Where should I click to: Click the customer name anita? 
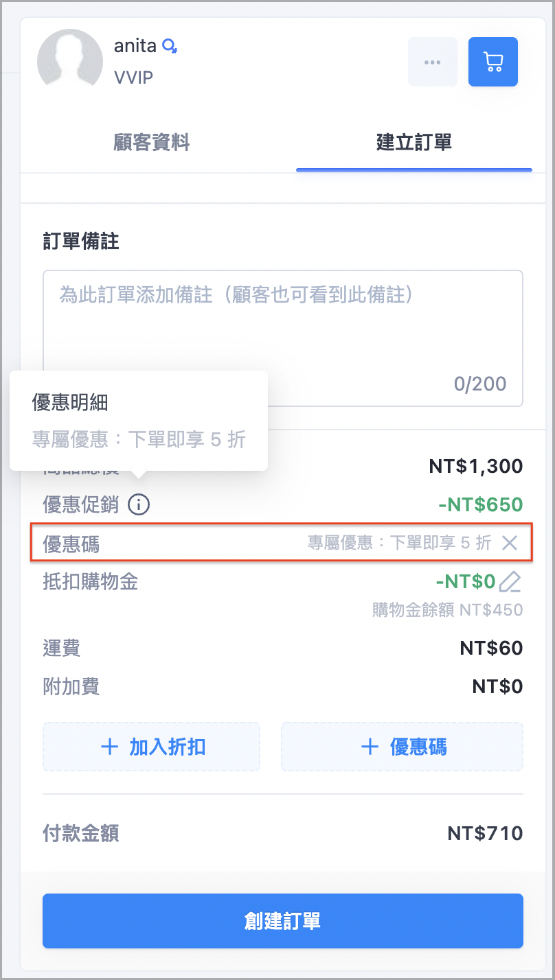(x=135, y=47)
